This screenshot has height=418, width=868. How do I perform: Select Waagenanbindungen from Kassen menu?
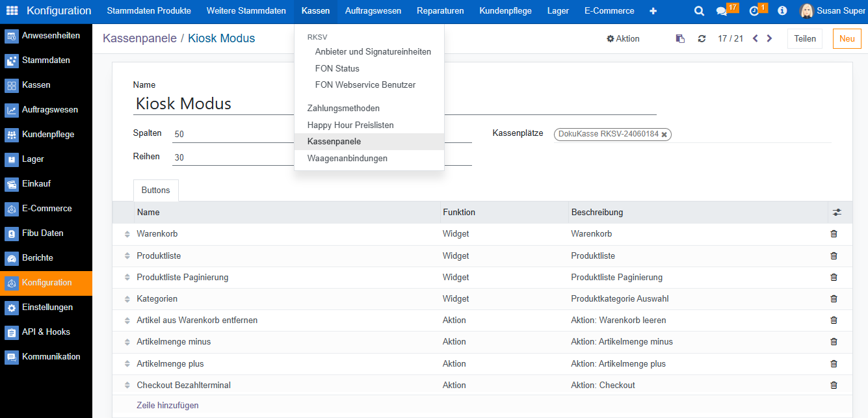347,159
